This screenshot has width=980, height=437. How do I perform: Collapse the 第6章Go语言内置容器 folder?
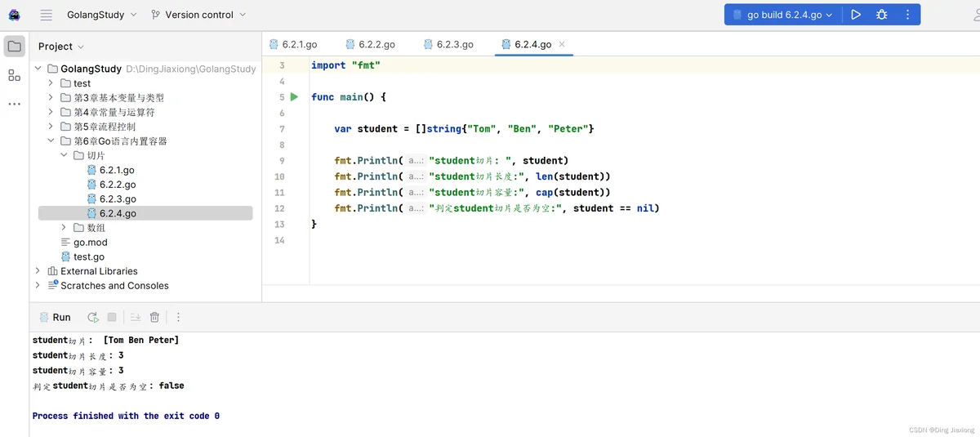[x=51, y=141]
